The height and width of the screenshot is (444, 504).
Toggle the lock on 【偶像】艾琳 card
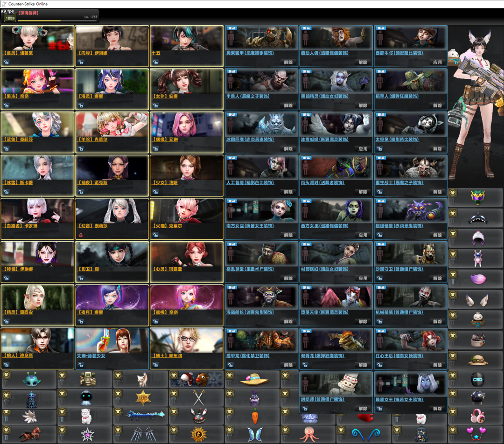155,149
